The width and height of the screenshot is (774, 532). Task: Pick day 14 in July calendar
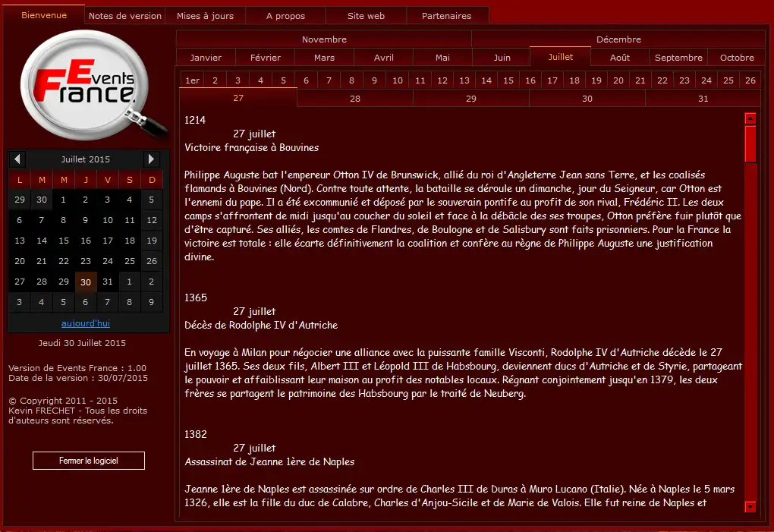42,241
